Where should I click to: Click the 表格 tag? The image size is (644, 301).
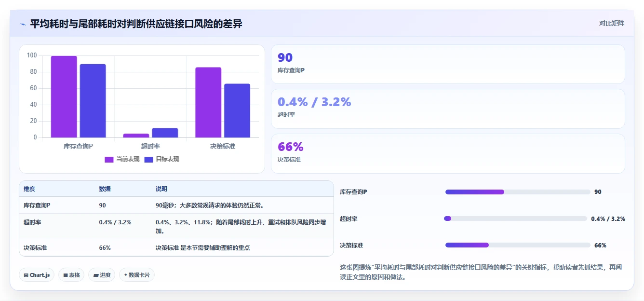(71, 275)
